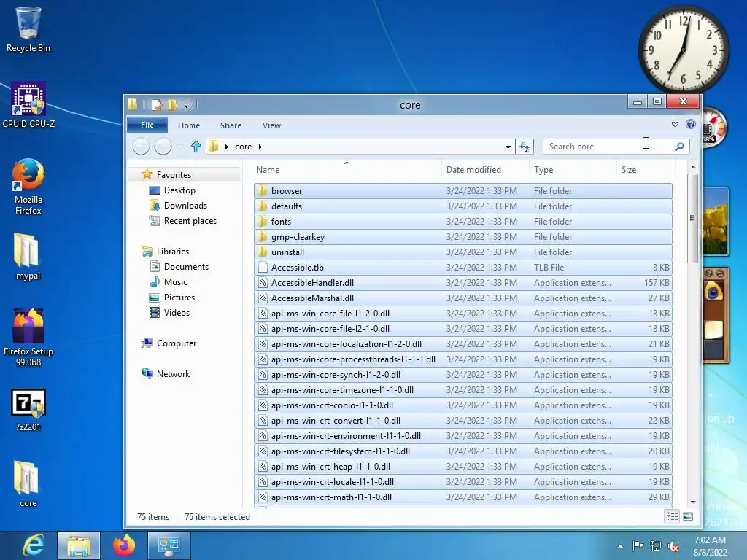Click the Help question mark icon
The image size is (747, 560).
click(x=691, y=124)
